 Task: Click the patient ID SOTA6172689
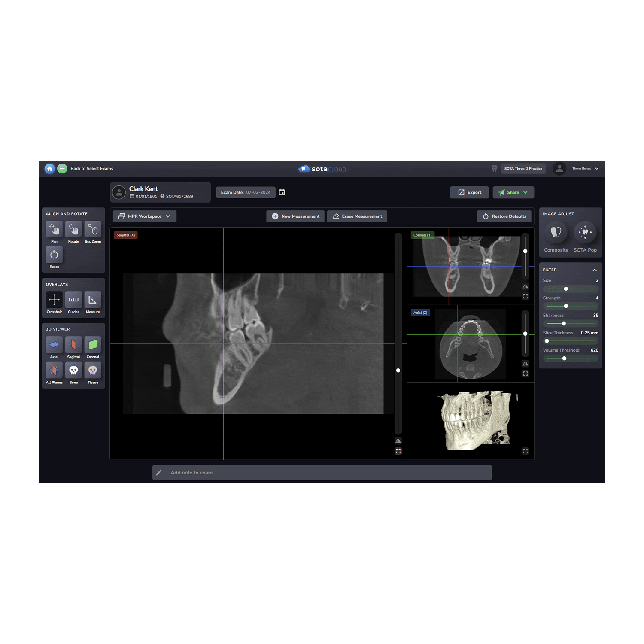click(x=179, y=197)
